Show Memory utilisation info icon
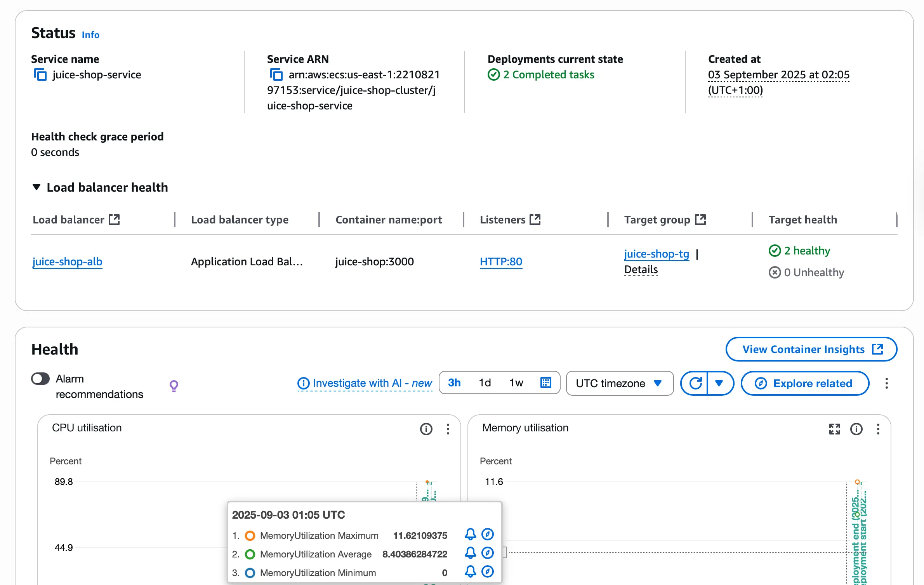 coord(856,429)
